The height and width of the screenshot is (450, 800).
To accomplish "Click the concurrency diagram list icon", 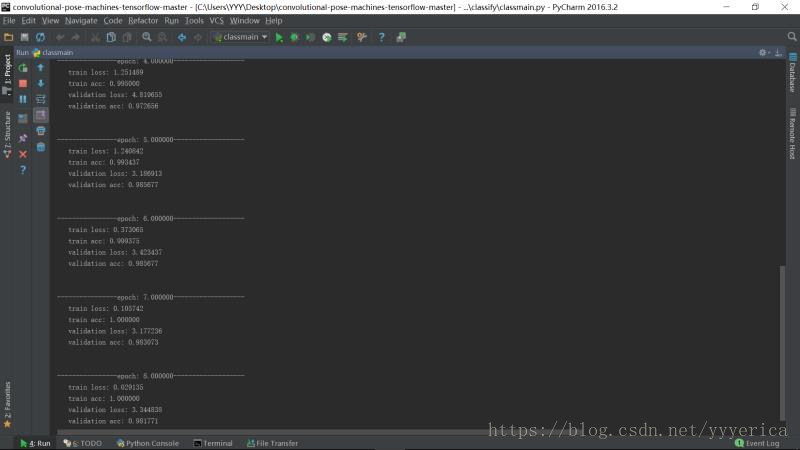I will (342, 37).
